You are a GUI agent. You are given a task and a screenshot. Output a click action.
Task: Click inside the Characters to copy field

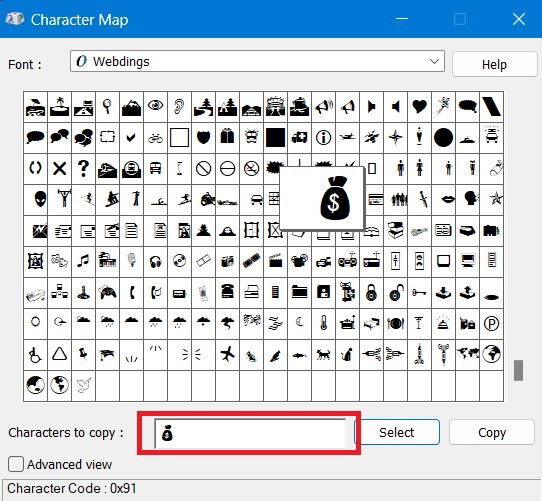[x=250, y=433]
